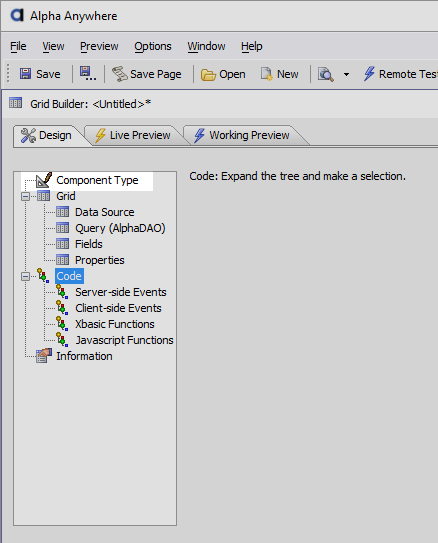The image size is (438, 543).
Task: Open the Options menu
Action: (x=153, y=46)
